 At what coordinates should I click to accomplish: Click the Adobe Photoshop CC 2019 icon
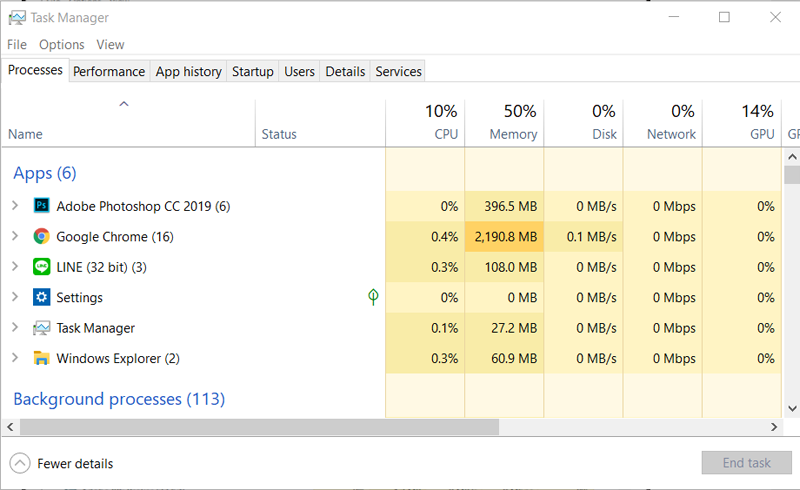click(41, 206)
